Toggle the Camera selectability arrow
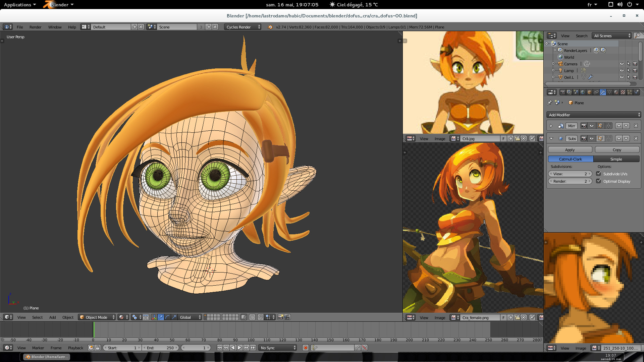Viewport: 644px width, 362px height. (629, 64)
